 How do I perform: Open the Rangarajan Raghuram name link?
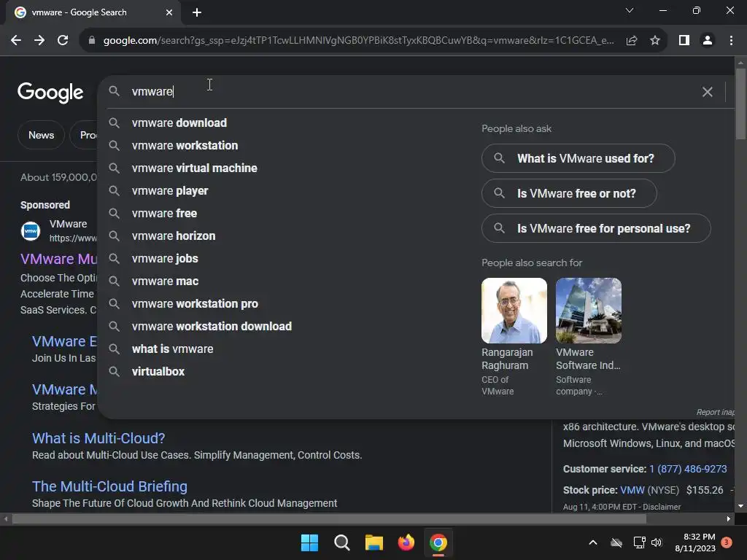pyautogui.click(x=507, y=359)
